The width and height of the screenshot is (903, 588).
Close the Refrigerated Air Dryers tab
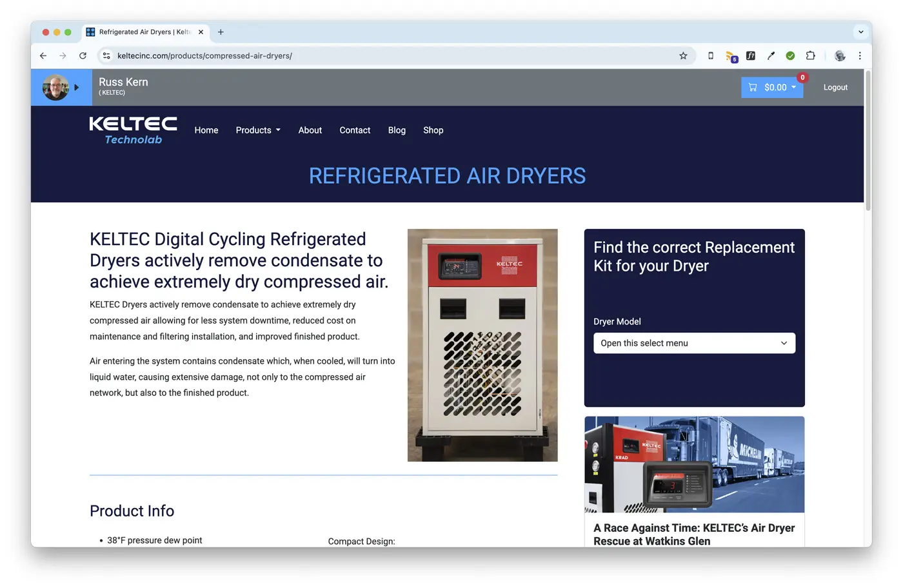tap(201, 32)
